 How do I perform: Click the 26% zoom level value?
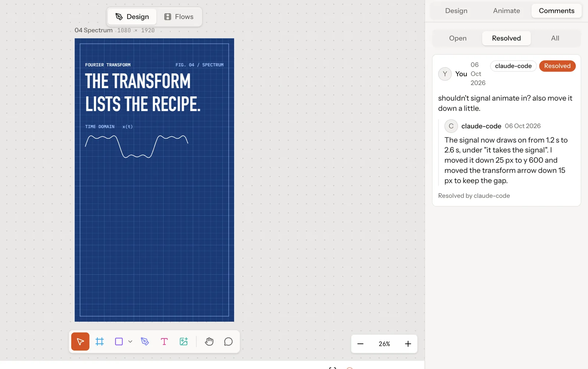[x=384, y=344]
